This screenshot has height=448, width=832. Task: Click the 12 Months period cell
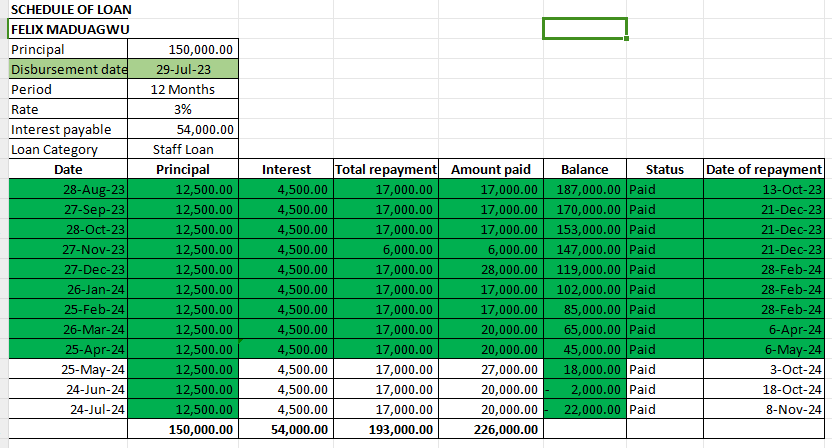(184, 89)
